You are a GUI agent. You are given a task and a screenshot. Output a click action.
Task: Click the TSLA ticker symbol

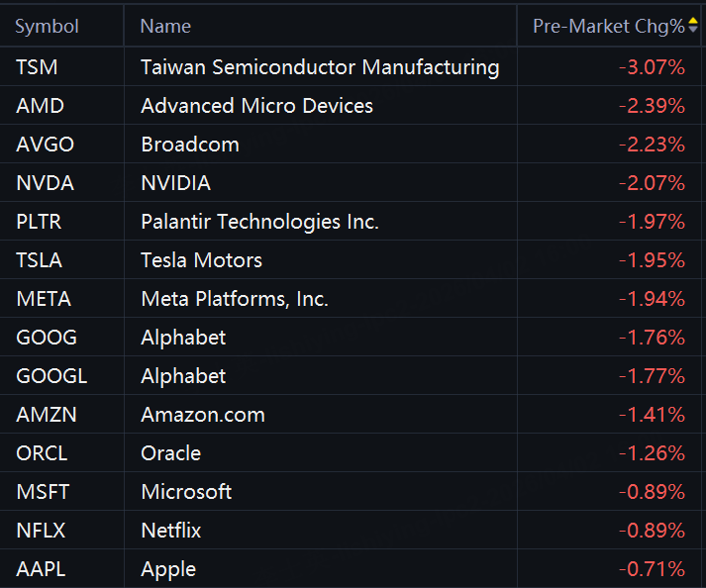40,260
